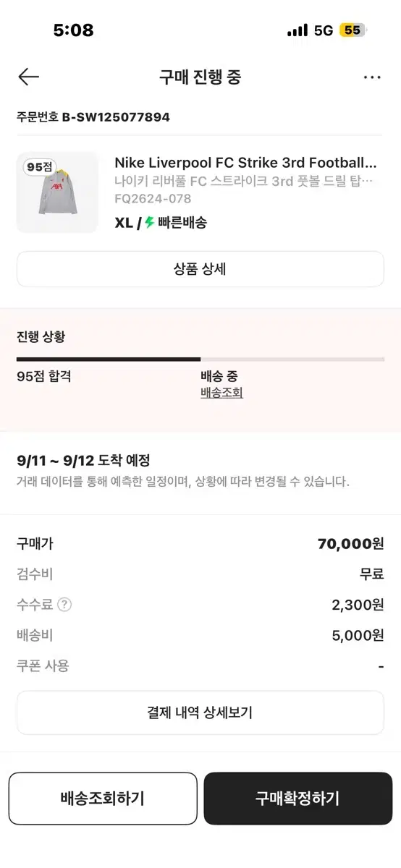Tap the 구매확정하기 button
Image resolution: width=401 pixels, height=868 pixels.
297,799
